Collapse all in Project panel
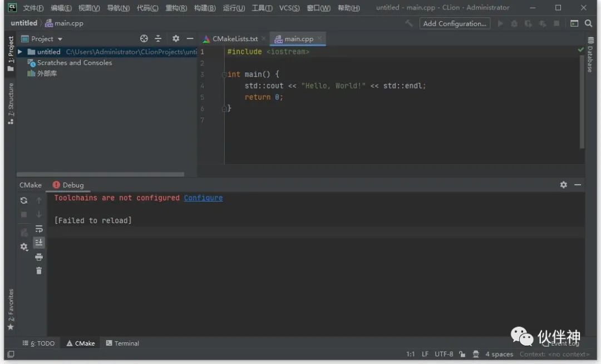Screen dimensions: 601x364 click(x=158, y=38)
